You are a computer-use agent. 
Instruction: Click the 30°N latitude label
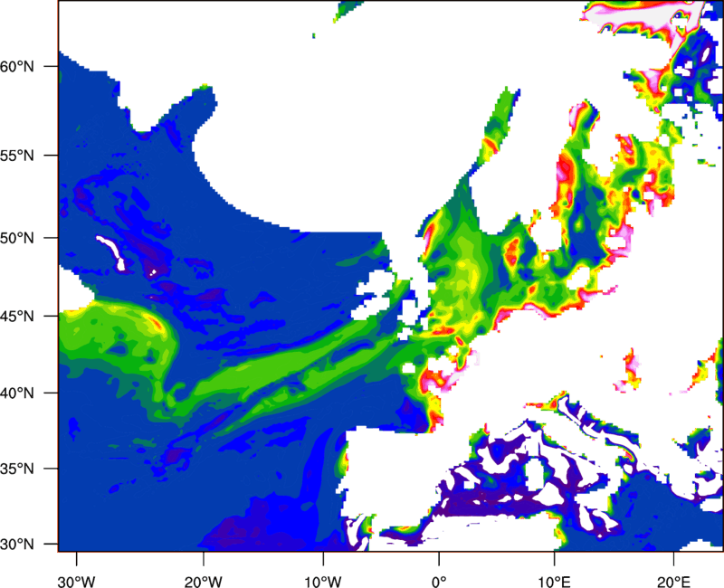coord(17,545)
